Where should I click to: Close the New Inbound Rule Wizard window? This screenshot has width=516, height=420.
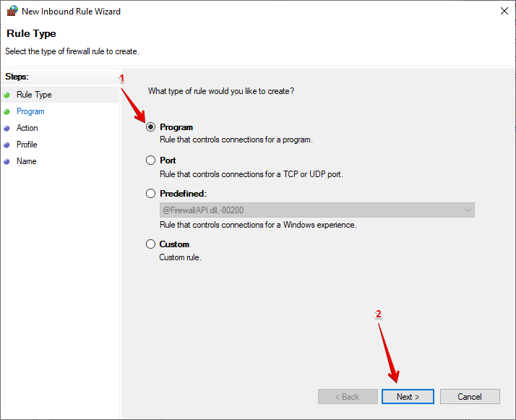[503, 11]
